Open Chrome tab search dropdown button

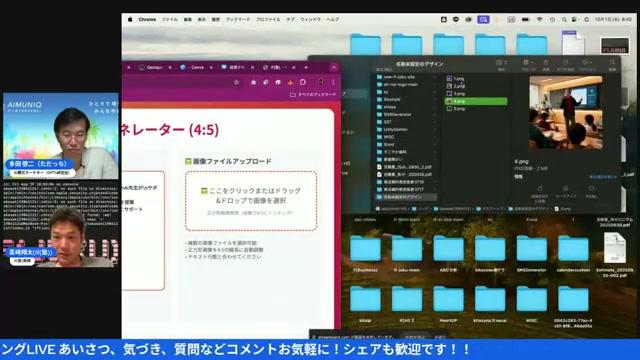pos(333,67)
